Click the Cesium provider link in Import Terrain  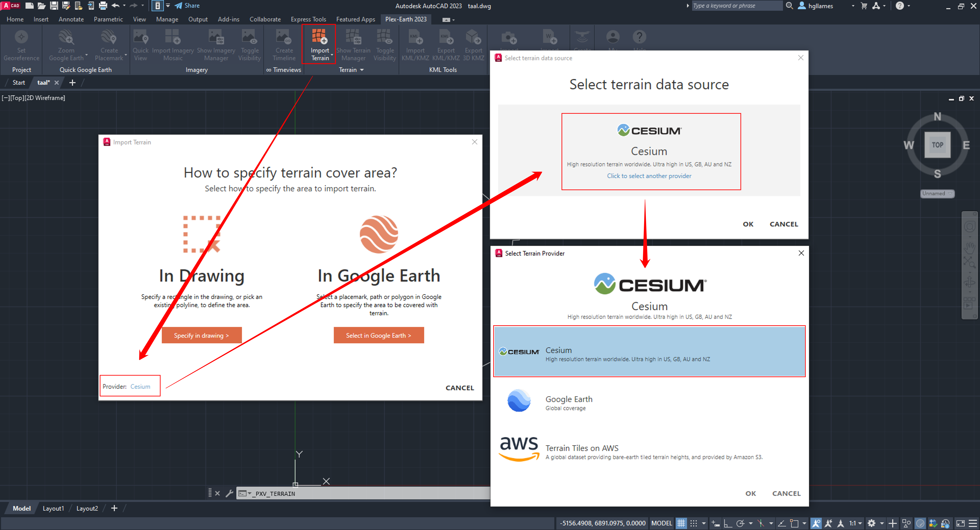[x=140, y=386]
